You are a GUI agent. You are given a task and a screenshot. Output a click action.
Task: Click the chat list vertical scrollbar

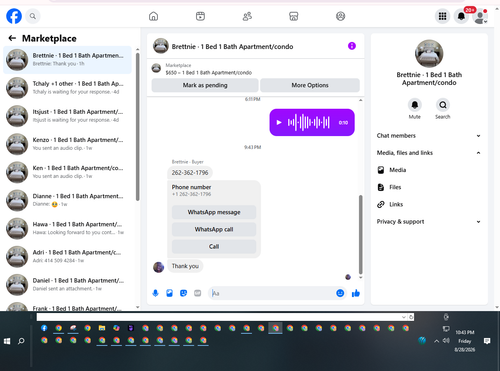pos(137,127)
